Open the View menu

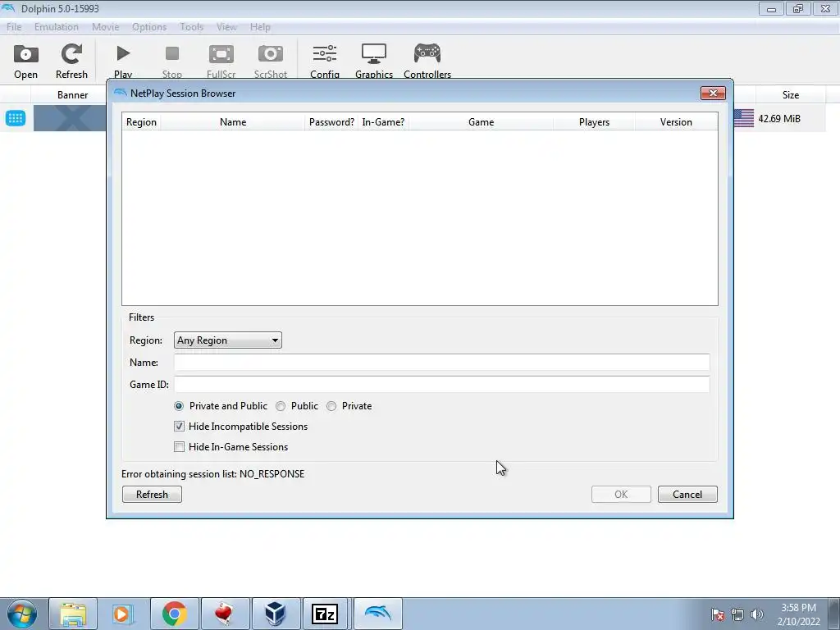click(226, 27)
